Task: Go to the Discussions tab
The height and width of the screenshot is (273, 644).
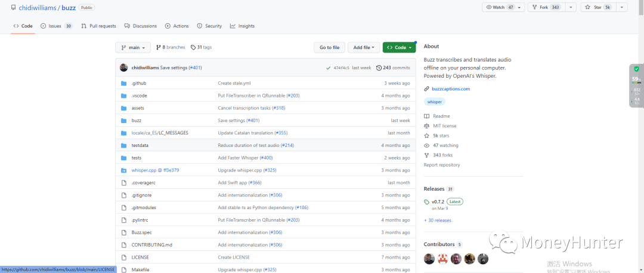Action: (x=141, y=26)
